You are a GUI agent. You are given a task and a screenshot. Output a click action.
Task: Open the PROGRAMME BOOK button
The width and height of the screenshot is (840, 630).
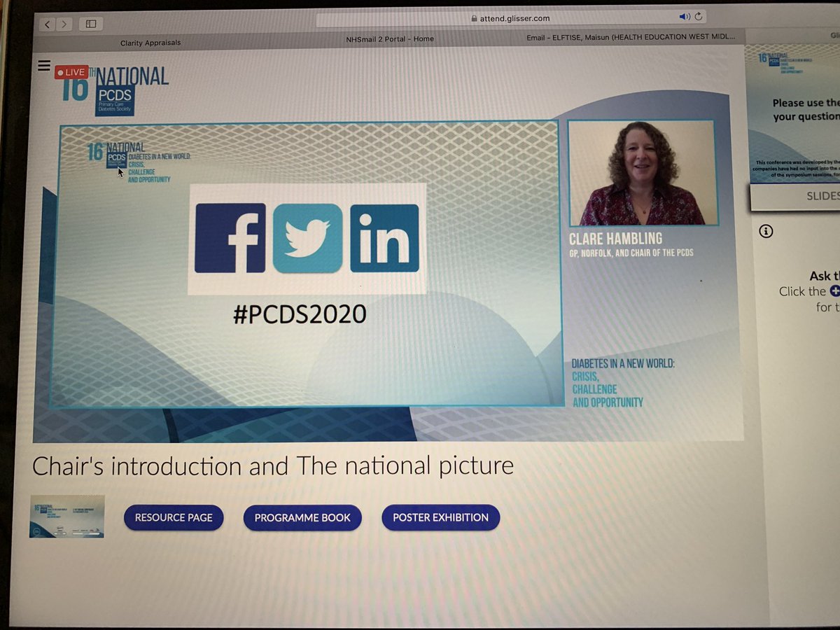tap(302, 518)
